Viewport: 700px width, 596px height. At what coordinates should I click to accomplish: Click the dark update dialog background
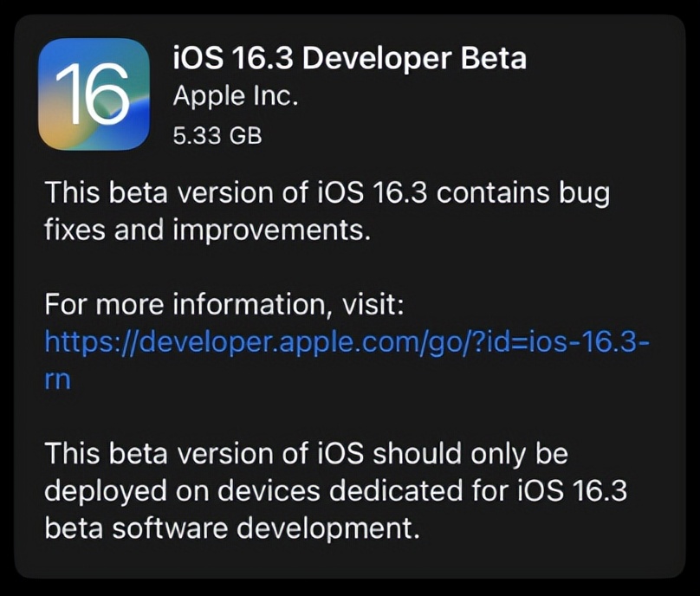coord(350,572)
